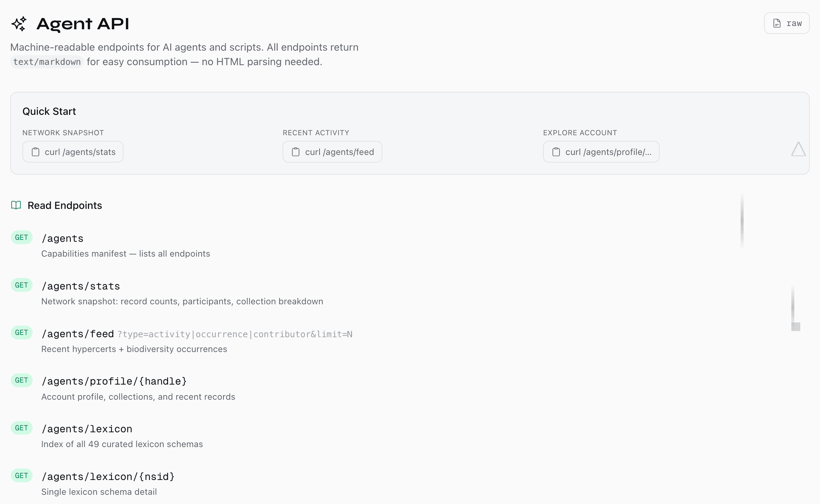
Task: Click the raw document icon
Action: [x=777, y=23]
